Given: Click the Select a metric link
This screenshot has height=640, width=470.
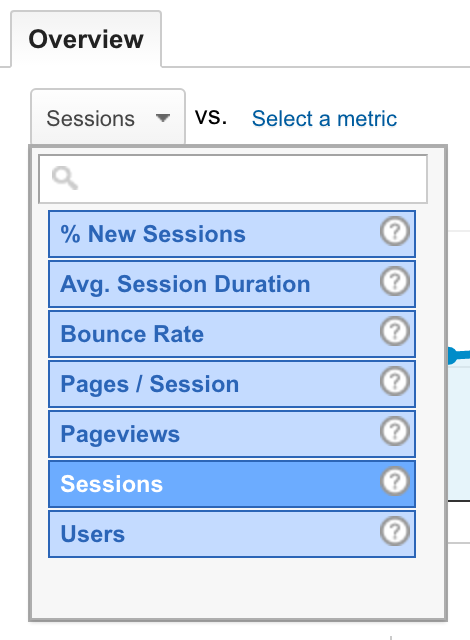Looking at the screenshot, I should coord(324,119).
